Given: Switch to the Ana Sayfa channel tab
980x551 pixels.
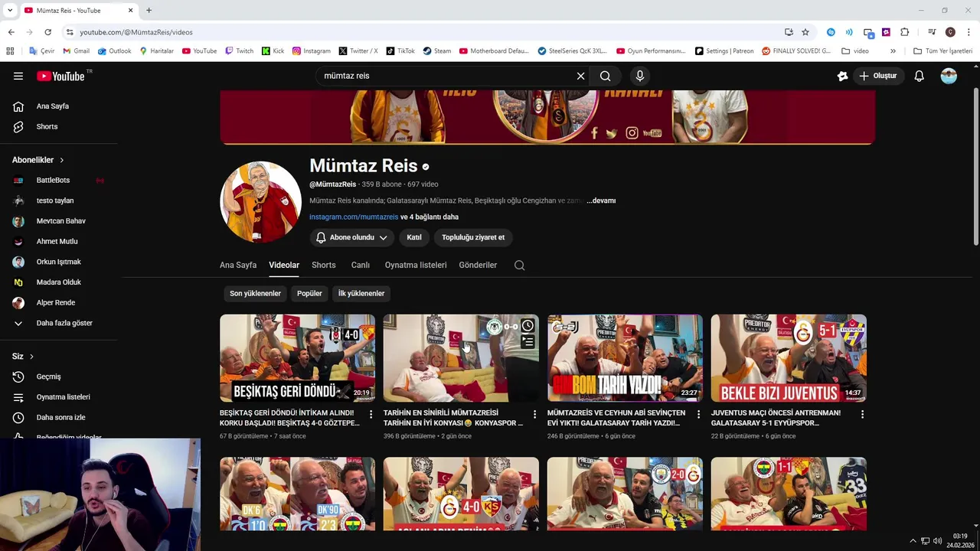Looking at the screenshot, I should click(238, 265).
